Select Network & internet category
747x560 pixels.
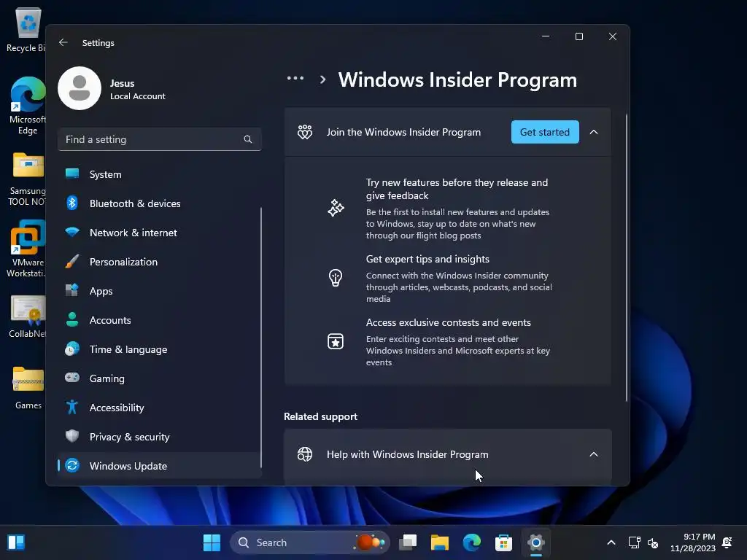click(159, 233)
